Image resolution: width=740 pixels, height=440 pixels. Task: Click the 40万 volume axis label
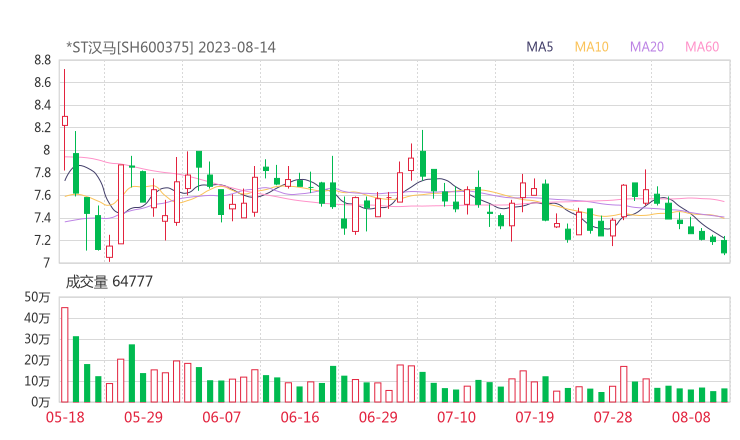coord(37,318)
